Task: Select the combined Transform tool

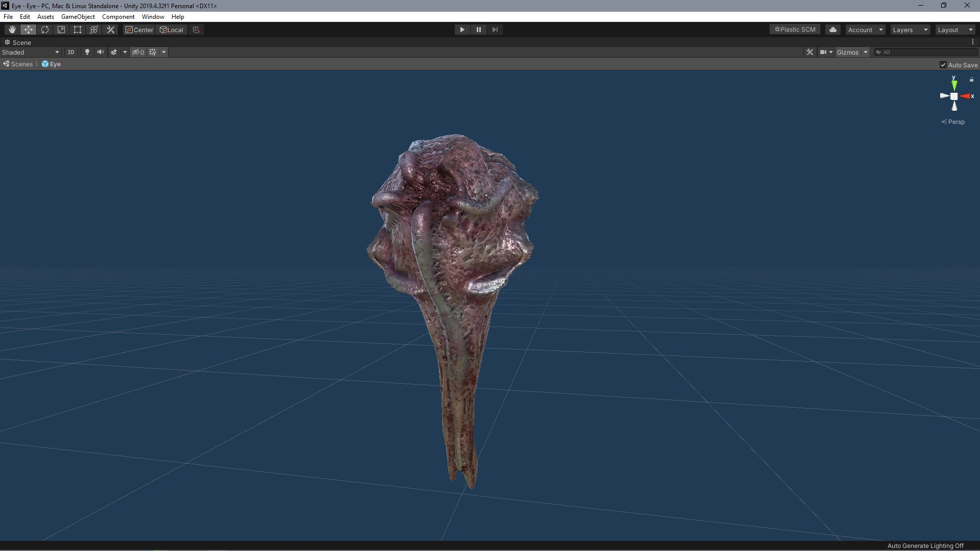Action: point(94,30)
